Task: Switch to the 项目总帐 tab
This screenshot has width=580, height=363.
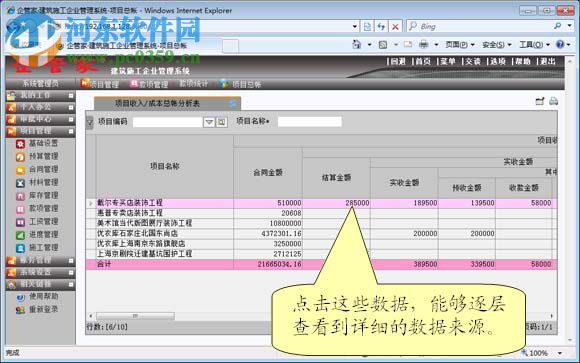Action: pos(241,84)
